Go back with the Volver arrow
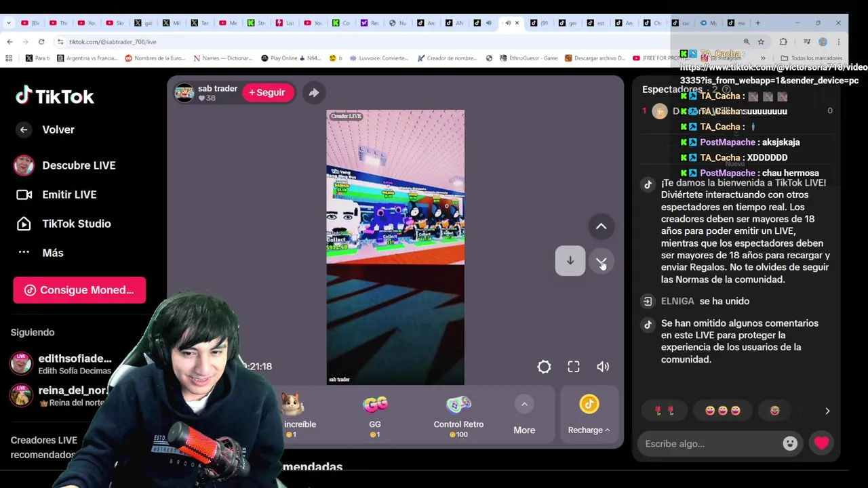This screenshot has width=868, height=488. point(24,129)
